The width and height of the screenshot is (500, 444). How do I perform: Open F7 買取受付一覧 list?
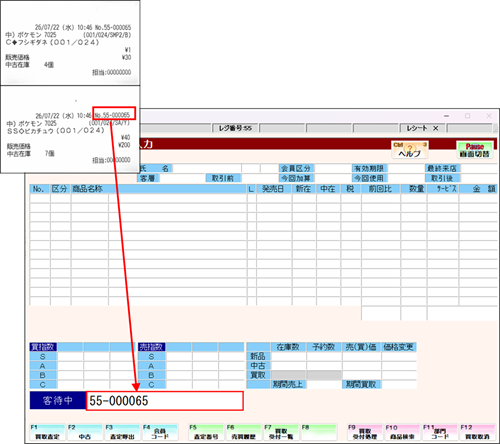pos(281,432)
